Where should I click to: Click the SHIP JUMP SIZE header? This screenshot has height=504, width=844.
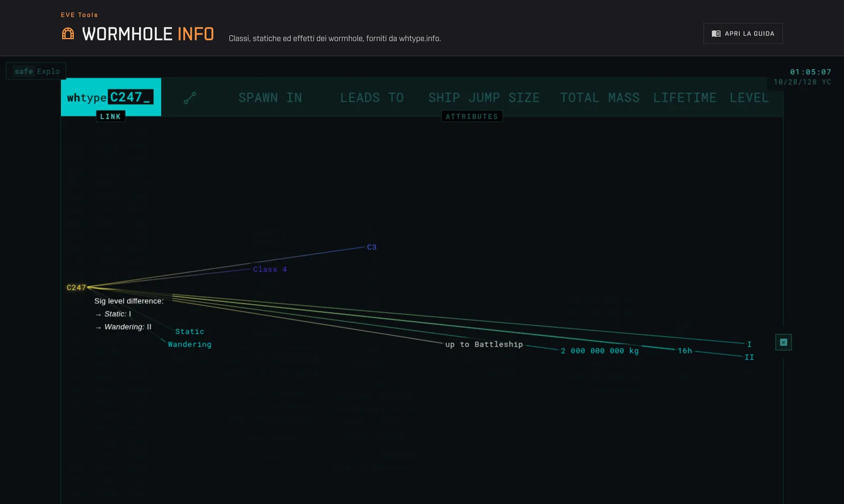tap(484, 98)
